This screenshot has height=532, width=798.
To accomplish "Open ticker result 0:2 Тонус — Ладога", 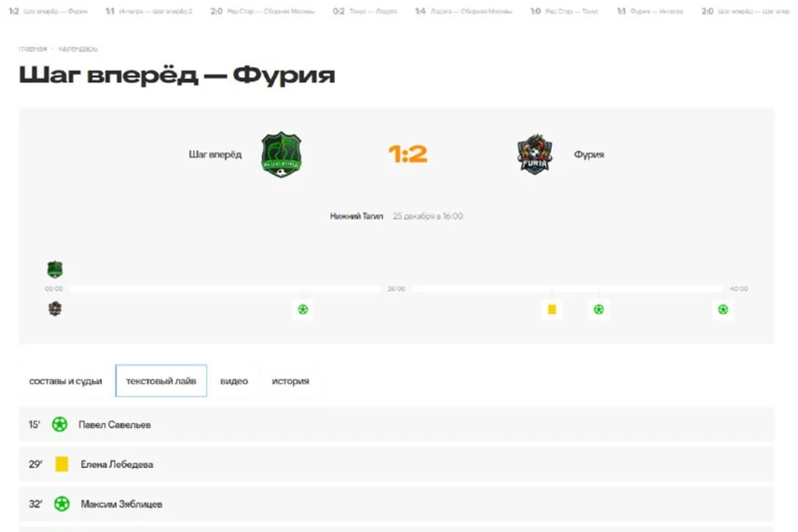I will click(365, 11).
